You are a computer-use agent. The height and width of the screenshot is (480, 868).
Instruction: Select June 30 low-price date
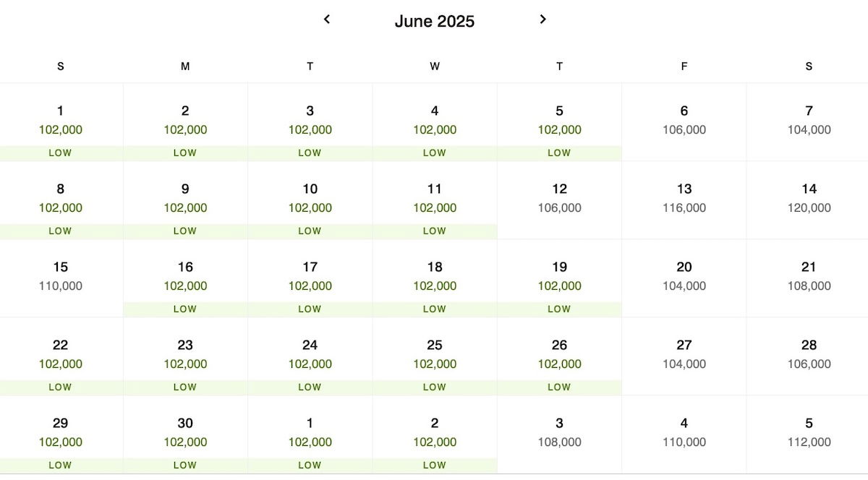pyautogui.click(x=185, y=434)
